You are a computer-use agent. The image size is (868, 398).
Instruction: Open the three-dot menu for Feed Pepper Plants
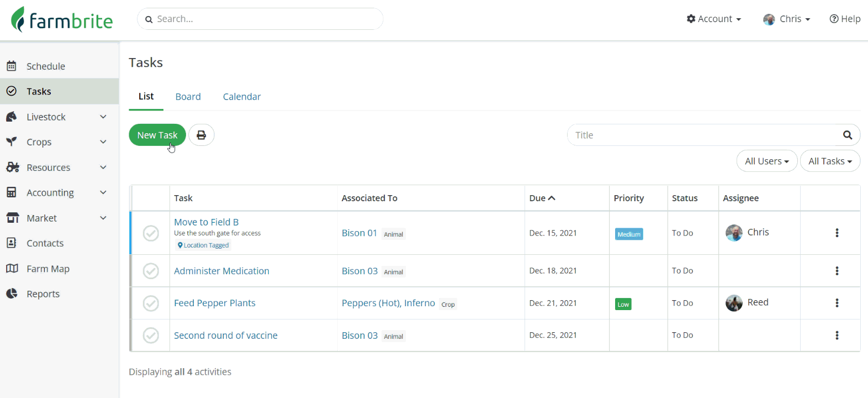pos(837,303)
